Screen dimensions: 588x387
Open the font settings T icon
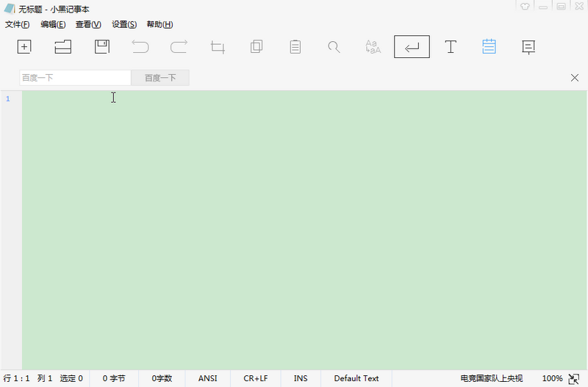point(451,47)
